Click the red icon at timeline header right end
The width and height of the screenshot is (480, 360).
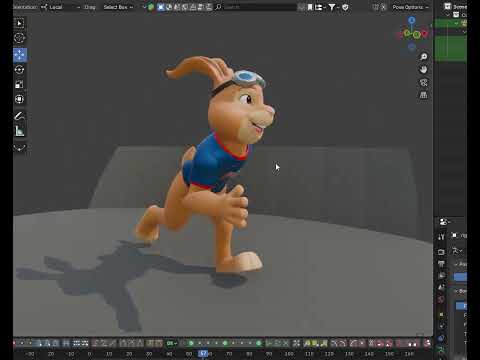pos(427,343)
